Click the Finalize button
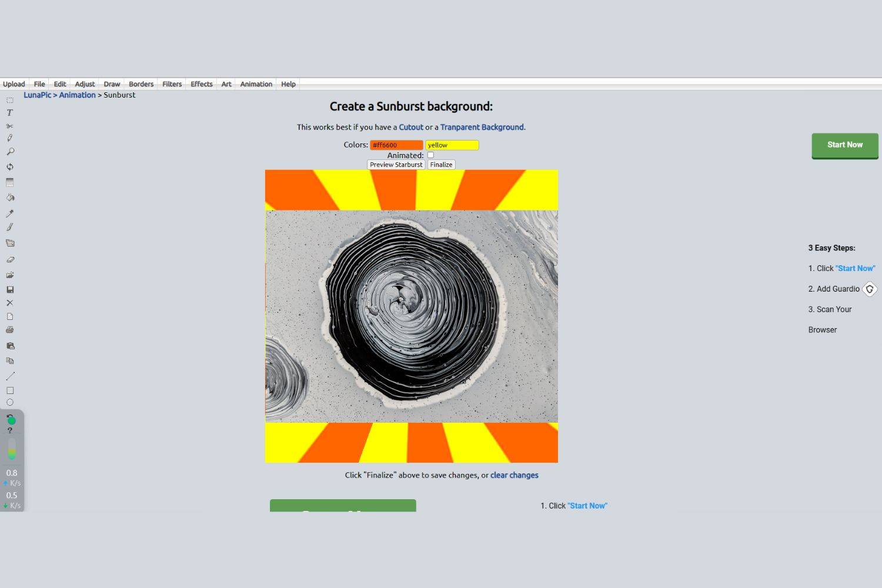The width and height of the screenshot is (882, 588). pyautogui.click(x=441, y=165)
